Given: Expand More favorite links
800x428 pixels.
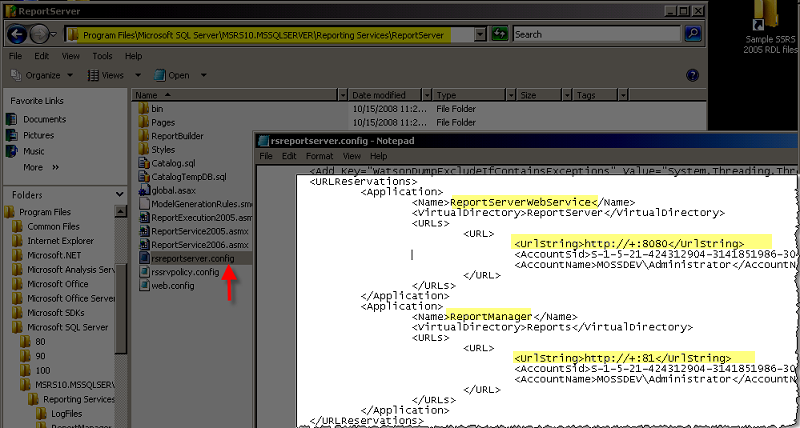Looking at the screenshot, I should [41, 167].
